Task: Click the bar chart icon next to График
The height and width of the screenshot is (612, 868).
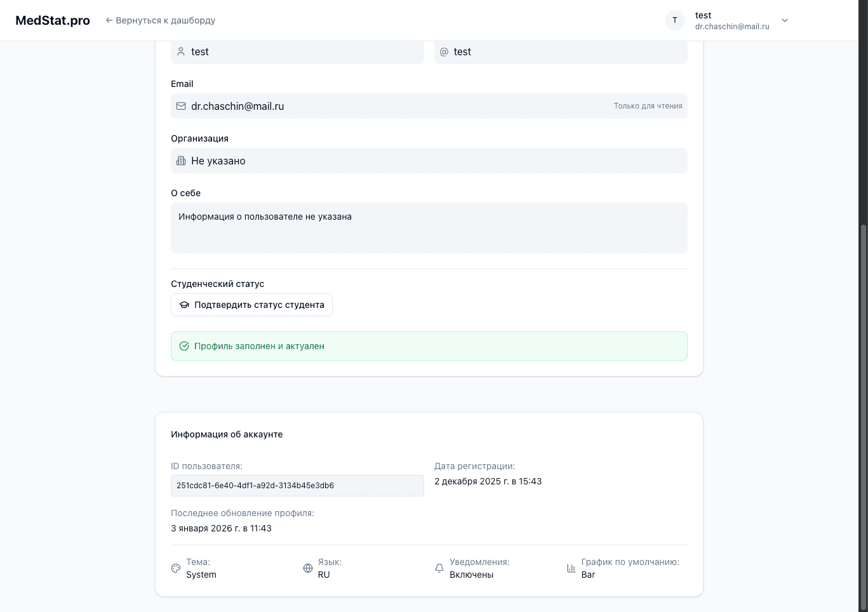Action: (571, 568)
